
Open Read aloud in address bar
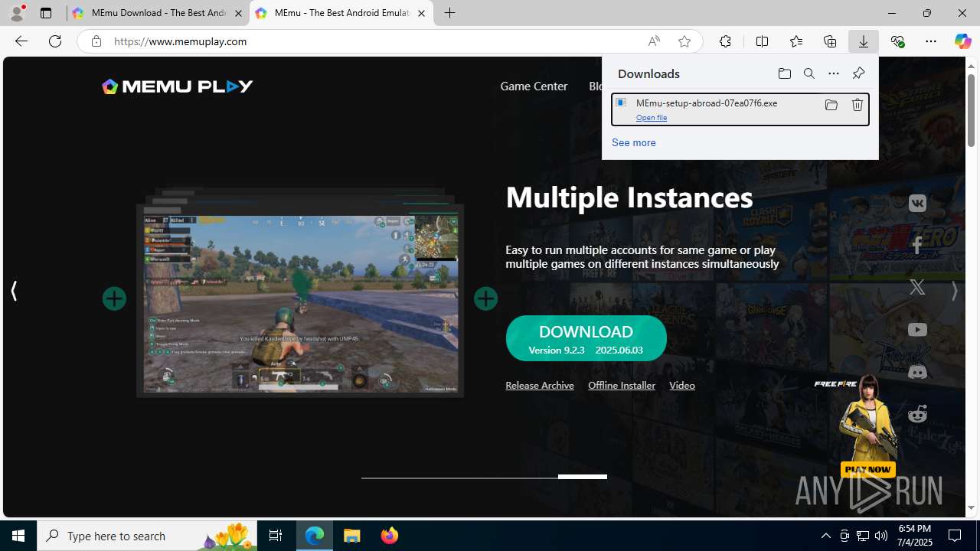(654, 41)
